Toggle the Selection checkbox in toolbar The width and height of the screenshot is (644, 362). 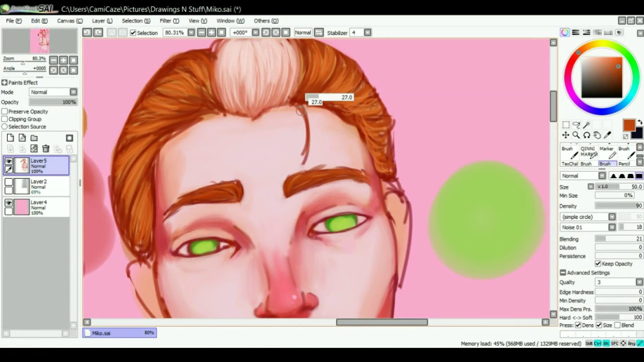click(x=133, y=33)
